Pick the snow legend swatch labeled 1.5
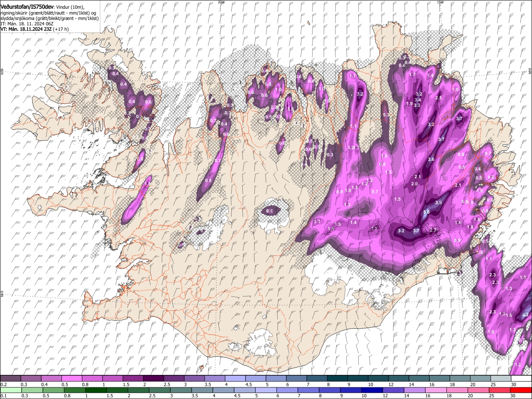This screenshot has height=399, width=532. click(133, 379)
